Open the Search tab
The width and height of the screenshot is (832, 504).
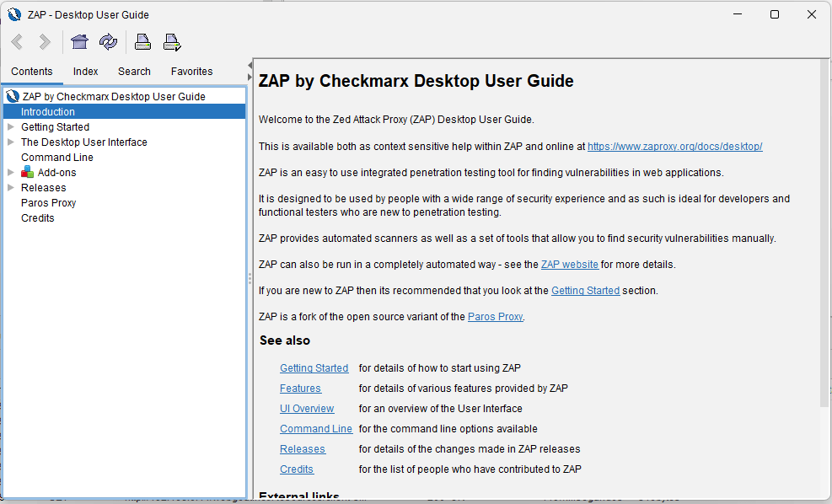134,72
